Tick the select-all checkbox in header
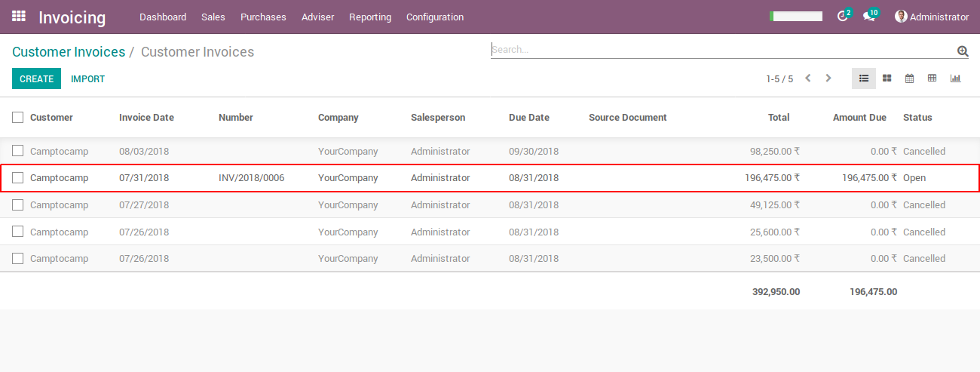980x372 pixels. tap(18, 117)
